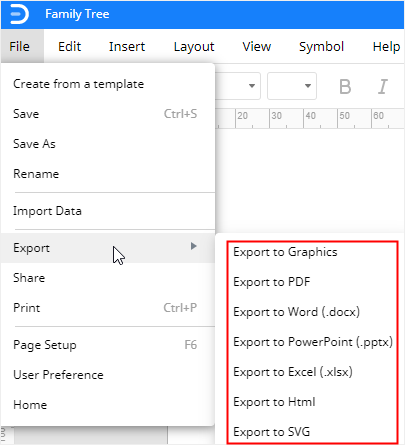
Task: Click Create from a template
Action: pyautogui.click(x=79, y=84)
